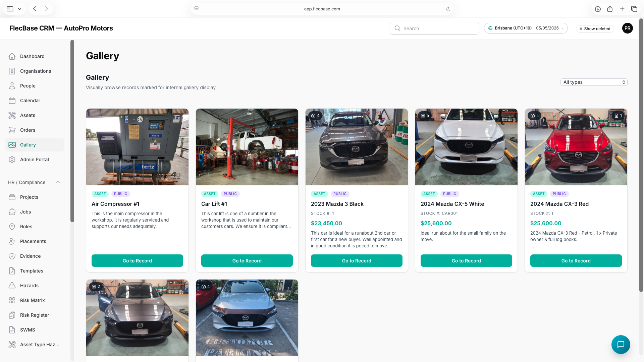Toggle the browser sidebar panel

10,9
